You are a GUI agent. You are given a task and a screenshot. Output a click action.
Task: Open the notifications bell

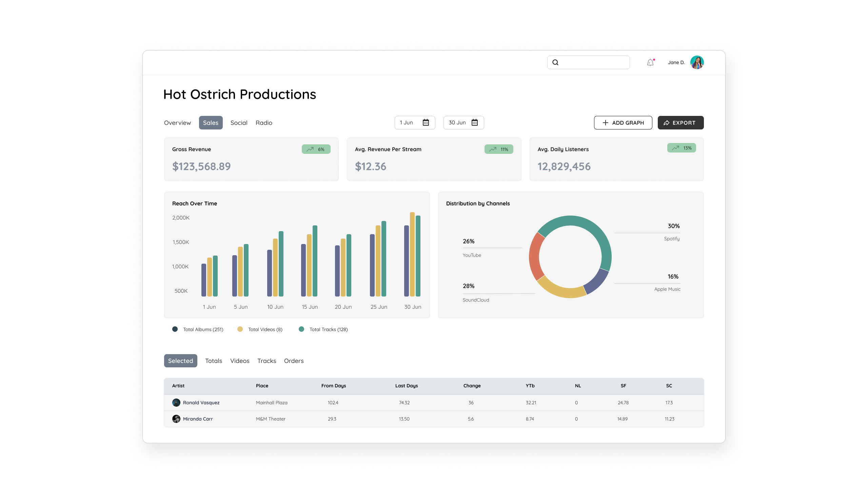pyautogui.click(x=650, y=62)
